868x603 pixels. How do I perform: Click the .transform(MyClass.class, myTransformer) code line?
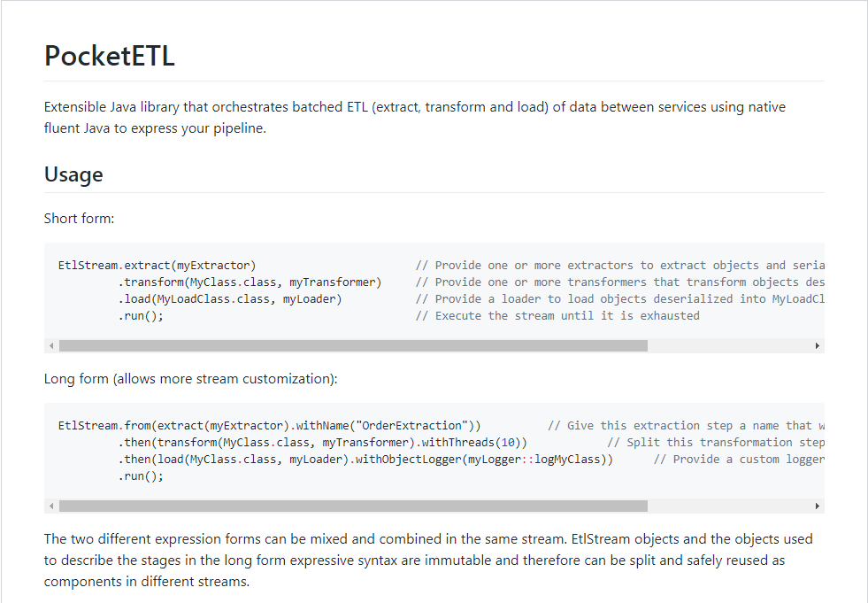250,282
